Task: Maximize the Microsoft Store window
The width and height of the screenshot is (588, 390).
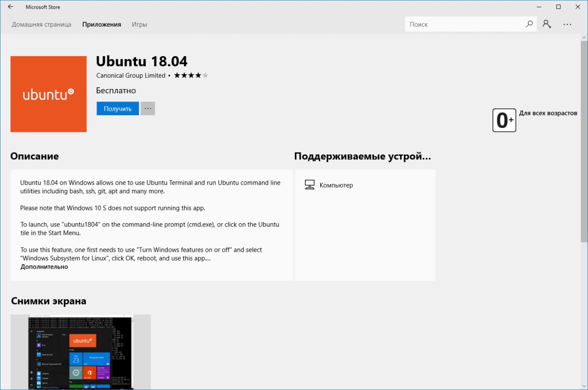Action: (558, 7)
